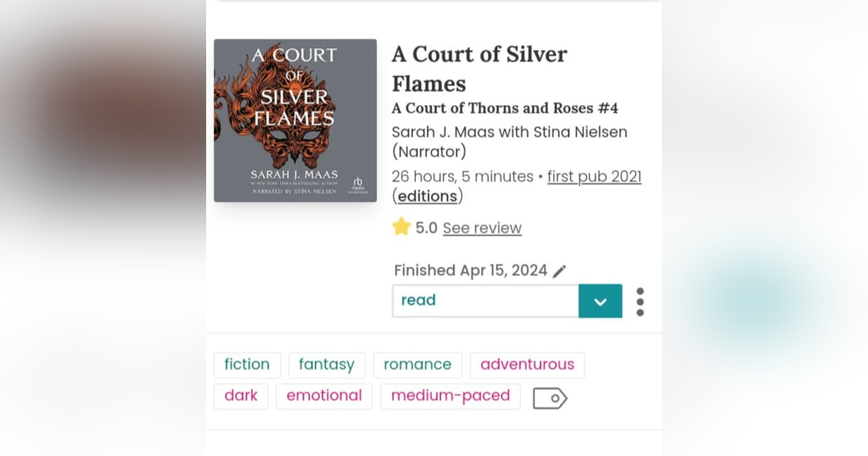Expand the editions list

coord(427,196)
